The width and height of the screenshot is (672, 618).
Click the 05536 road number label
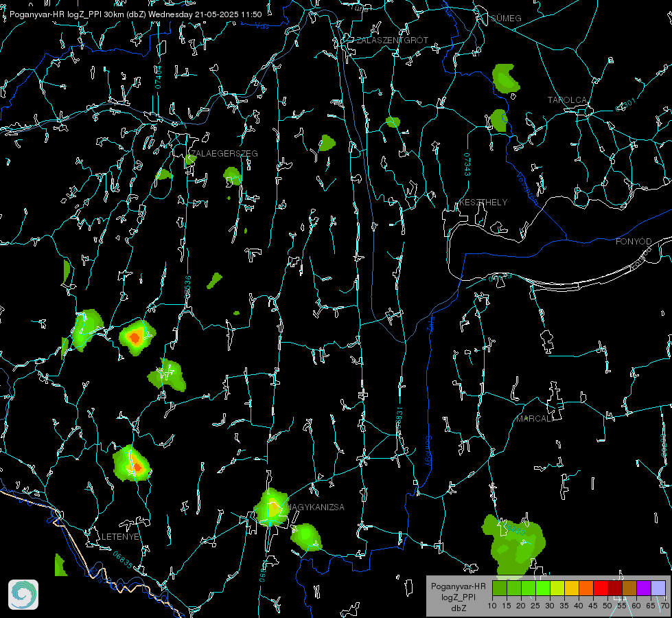(x=187, y=287)
